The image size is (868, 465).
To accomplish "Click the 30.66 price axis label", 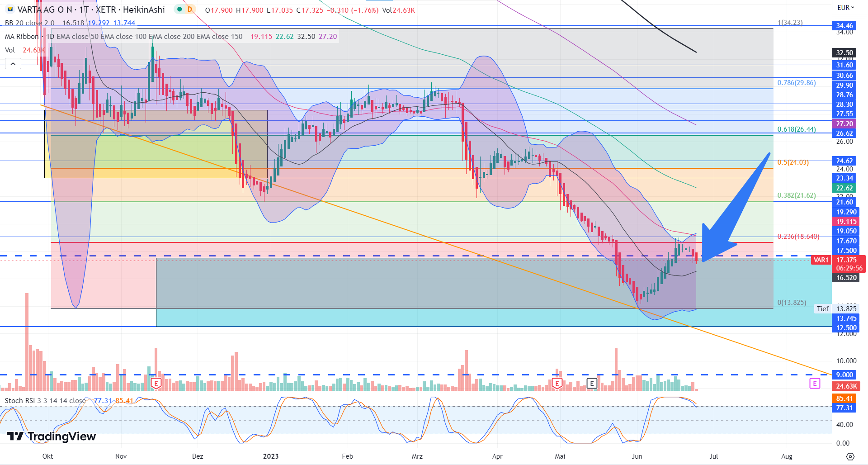I will coord(844,76).
